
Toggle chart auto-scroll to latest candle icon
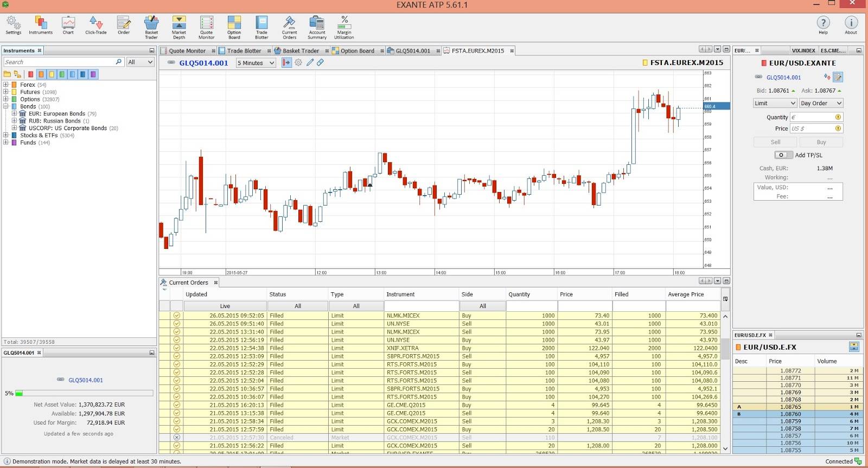tap(286, 63)
